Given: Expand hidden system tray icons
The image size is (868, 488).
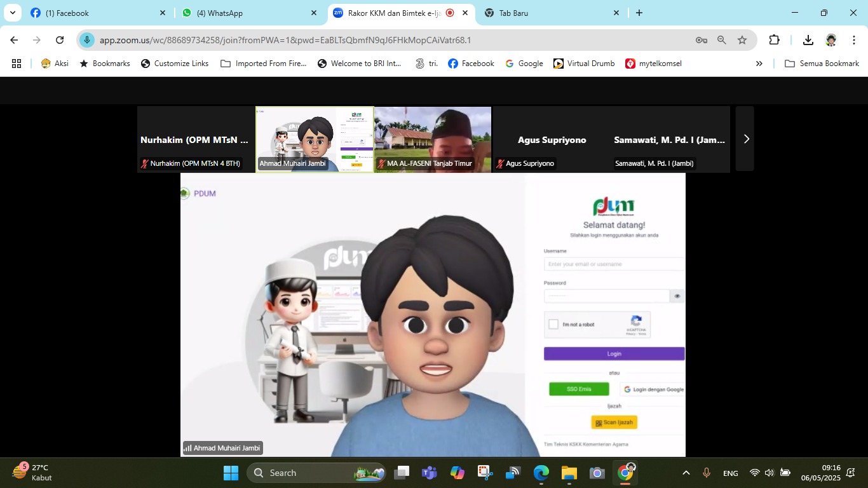Looking at the screenshot, I should pos(685,473).
